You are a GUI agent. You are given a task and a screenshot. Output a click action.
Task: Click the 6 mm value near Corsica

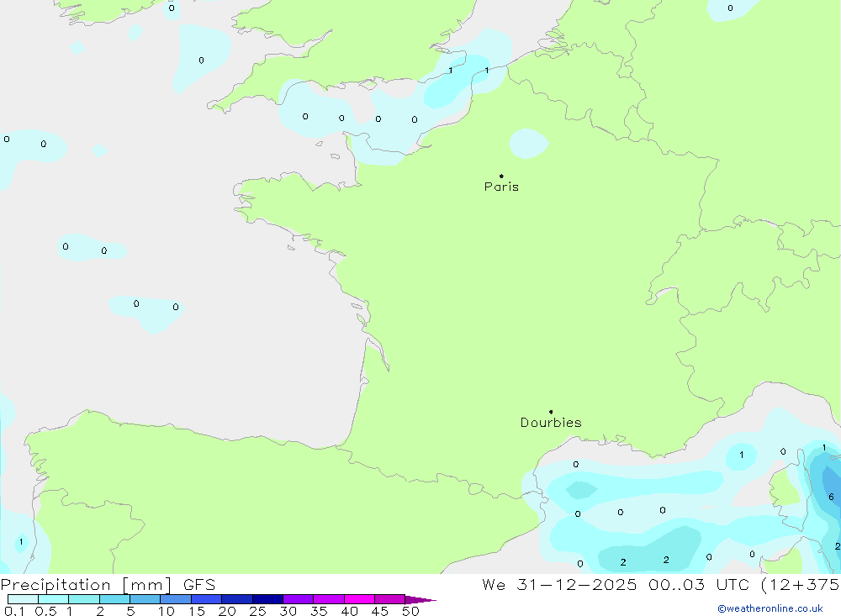831,497
